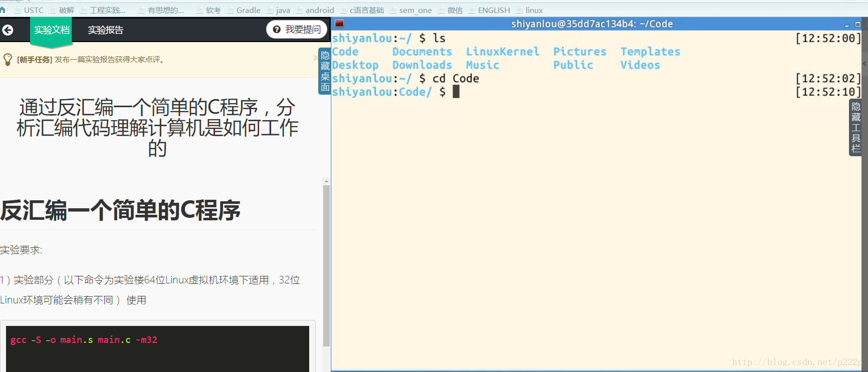Open the java bookmark folder
Image resolution: width=868 pixels, height=372 pixels.
coord(278,10)
